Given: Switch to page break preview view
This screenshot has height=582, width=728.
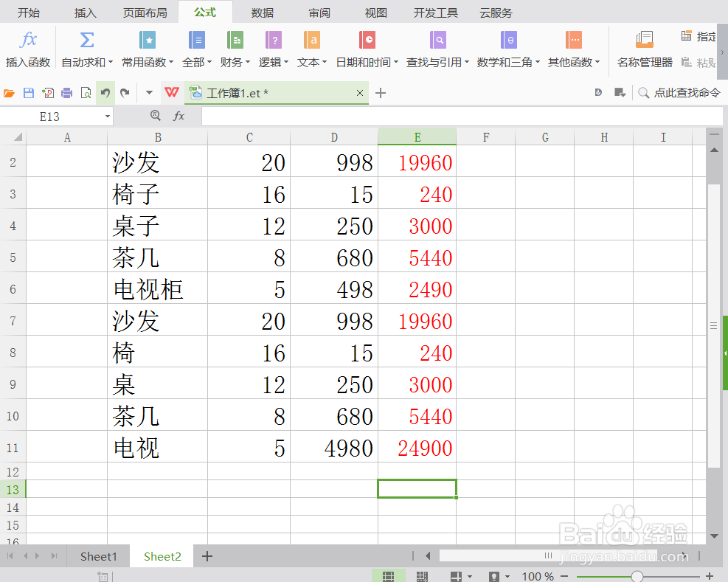Looking at the screenshot, I should 422,575.
